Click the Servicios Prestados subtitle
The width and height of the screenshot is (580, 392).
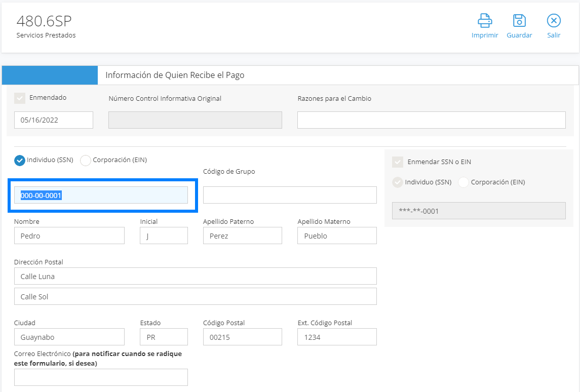(x=46, y=35)
